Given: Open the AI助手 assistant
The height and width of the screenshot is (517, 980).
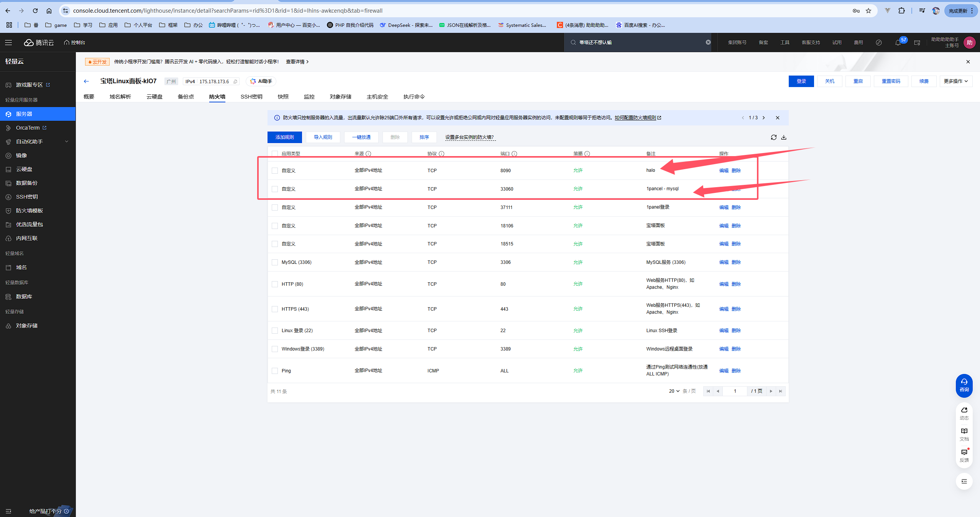Looking at the screenshot, I should click(261, 81).
